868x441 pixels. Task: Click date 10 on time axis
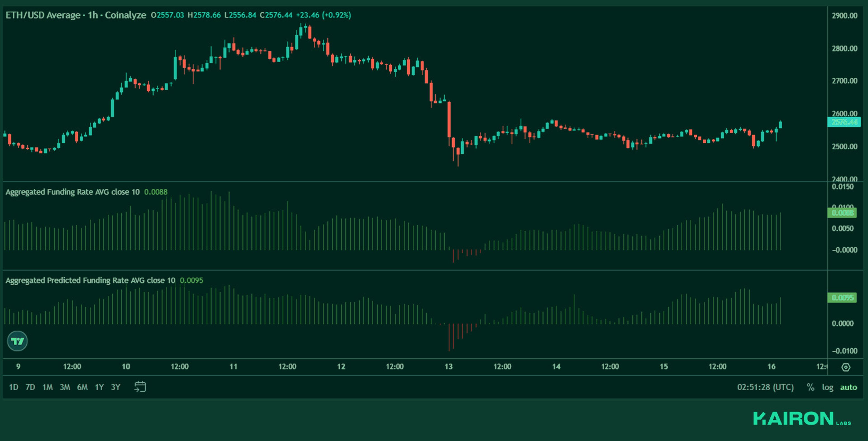126,366
